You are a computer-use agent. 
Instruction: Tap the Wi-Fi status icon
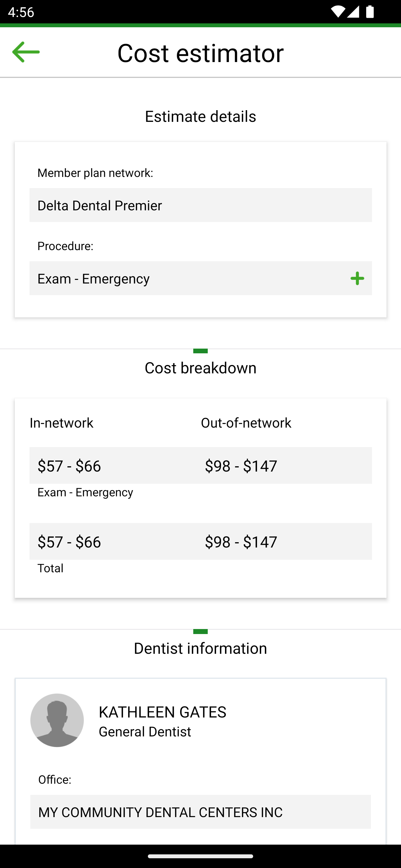[x=337, y=12]
